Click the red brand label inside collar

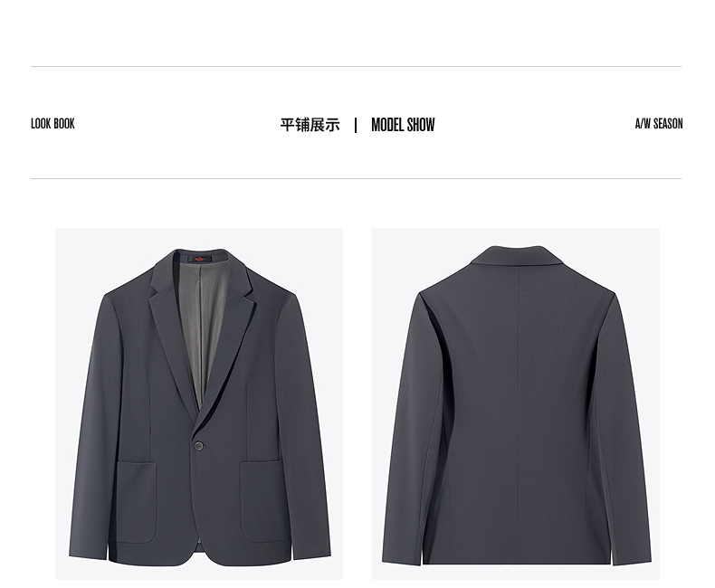click(x=201, y=259)
